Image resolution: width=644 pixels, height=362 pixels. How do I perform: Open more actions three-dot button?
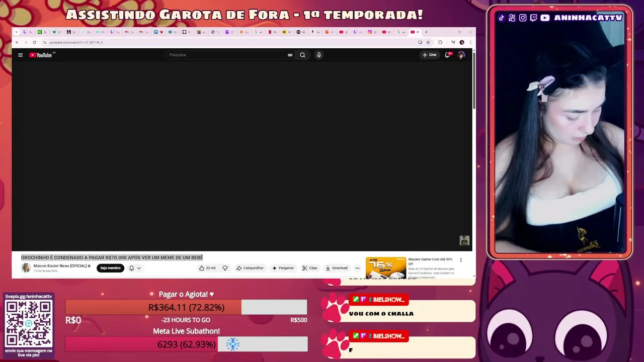point(357,268)
